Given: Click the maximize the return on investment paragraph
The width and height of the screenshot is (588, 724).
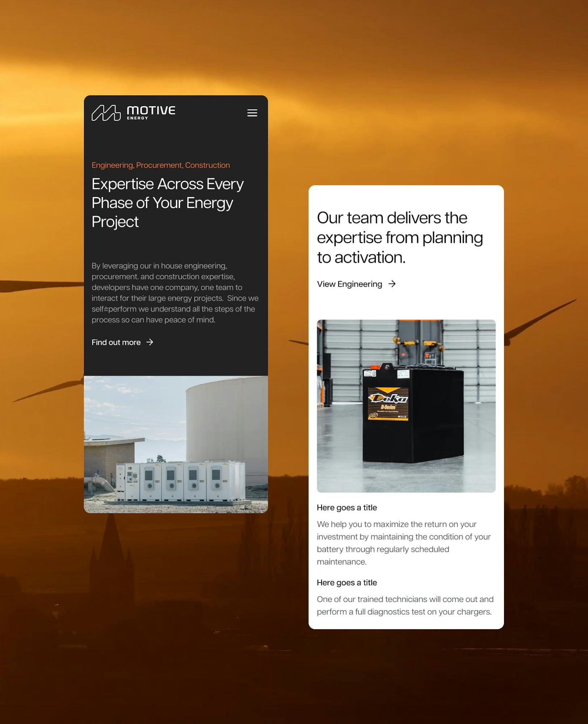Looking at the screenshot, I should coord(404,543).
